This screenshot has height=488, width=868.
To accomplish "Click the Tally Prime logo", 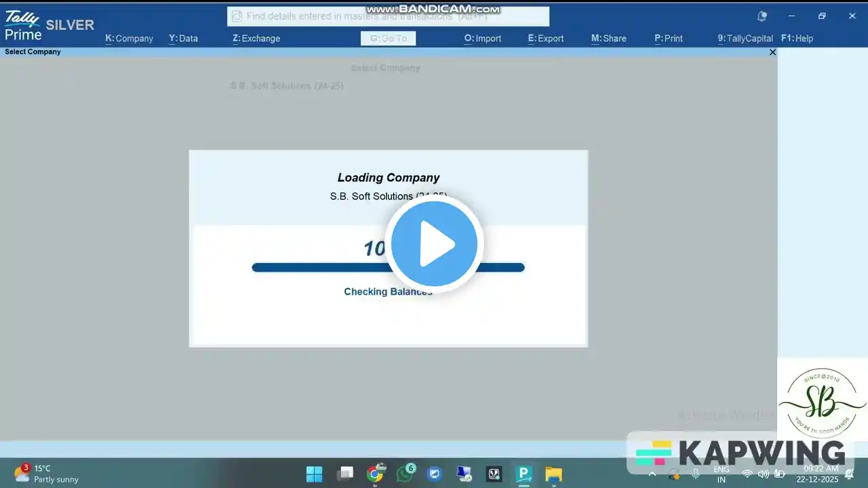I will point(24,26).
